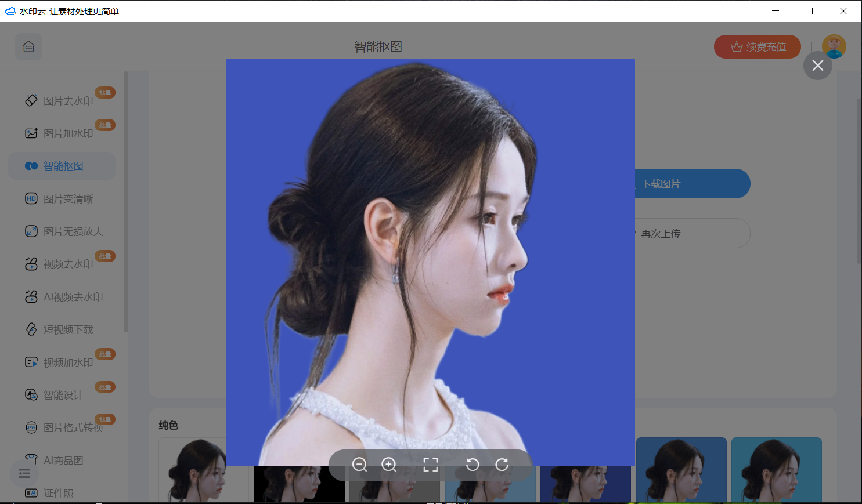Select the light blue background thumbnail on far right

click(776, 470)
